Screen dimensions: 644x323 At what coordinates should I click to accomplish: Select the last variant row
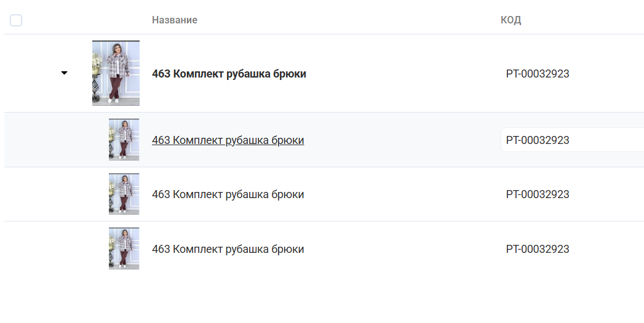click(x=400, y=249)
